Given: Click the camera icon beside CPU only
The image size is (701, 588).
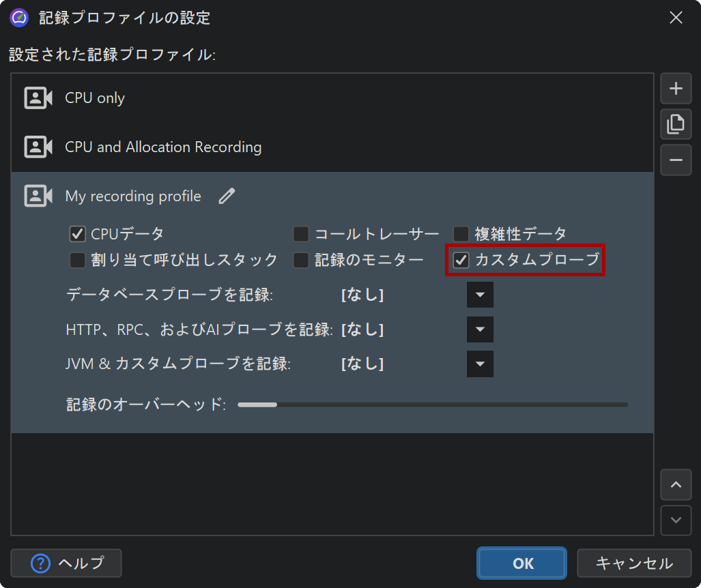Looking at the screenshot, I should coord(38,98).
